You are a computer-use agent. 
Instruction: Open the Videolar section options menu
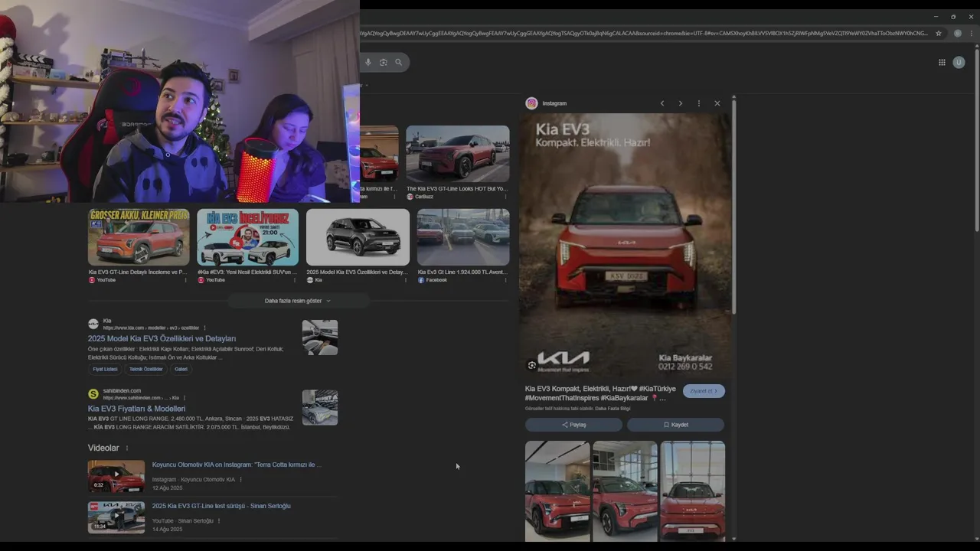(x=127, y=448)
